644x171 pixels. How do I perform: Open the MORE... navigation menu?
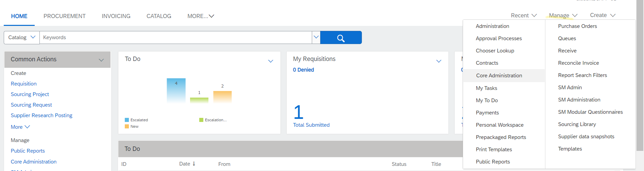click(201, 16)
